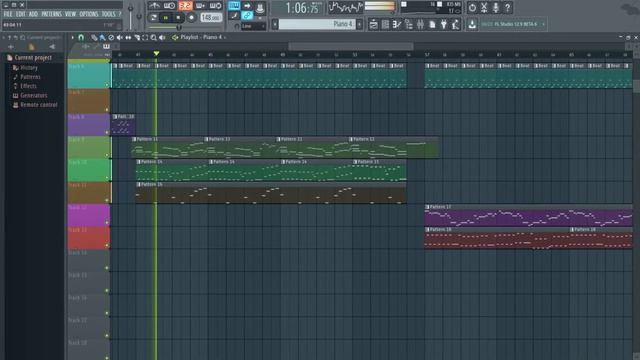This screenshot has width=640, height=360.
Task: Click the 148 tempo field
Action: tap(211, 18)
